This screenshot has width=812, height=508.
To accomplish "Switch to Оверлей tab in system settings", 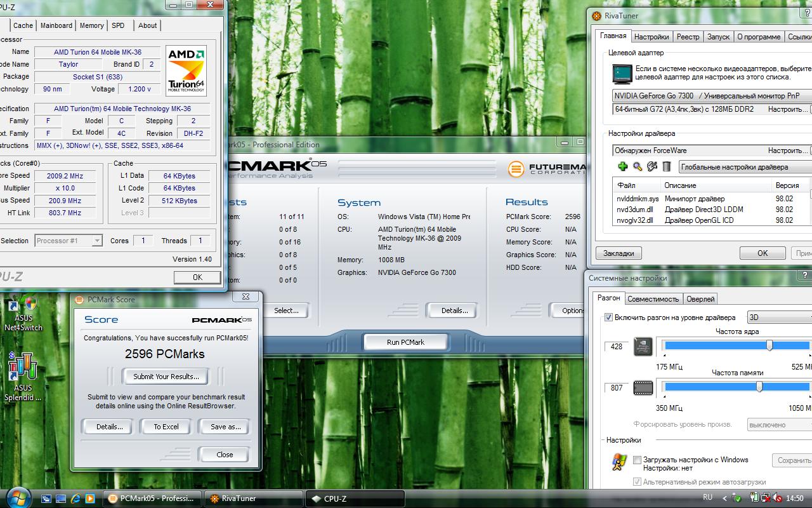I will coord(700,299).
